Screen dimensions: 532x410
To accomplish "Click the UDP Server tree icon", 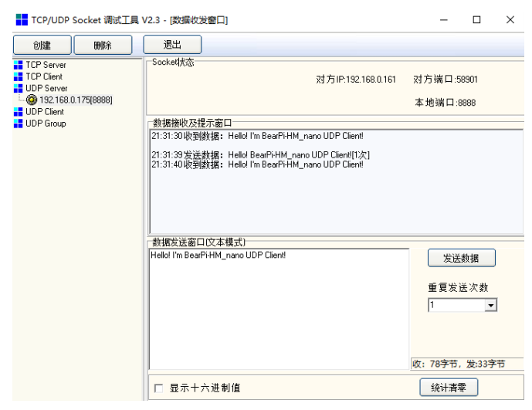I will [x=18, y=88].
